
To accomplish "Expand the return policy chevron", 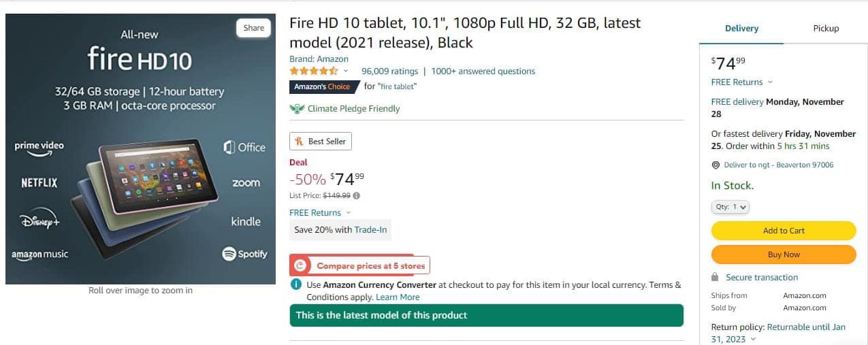I will click(x=753, y=340).
